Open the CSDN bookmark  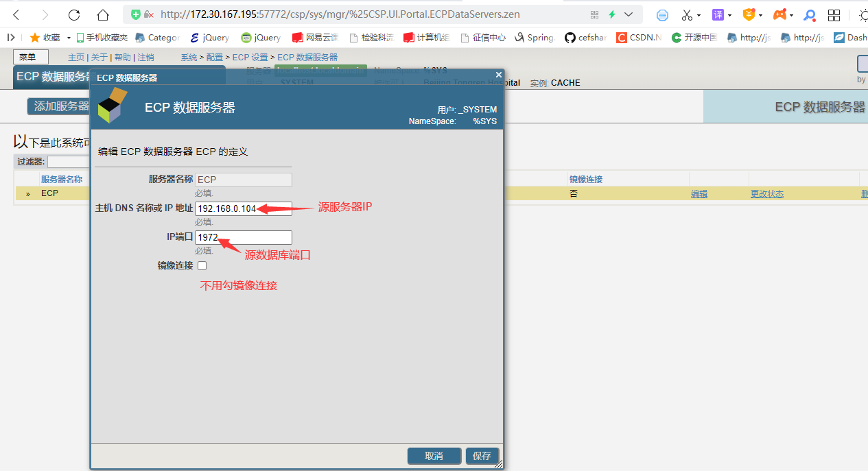click(x=639, y=38)
